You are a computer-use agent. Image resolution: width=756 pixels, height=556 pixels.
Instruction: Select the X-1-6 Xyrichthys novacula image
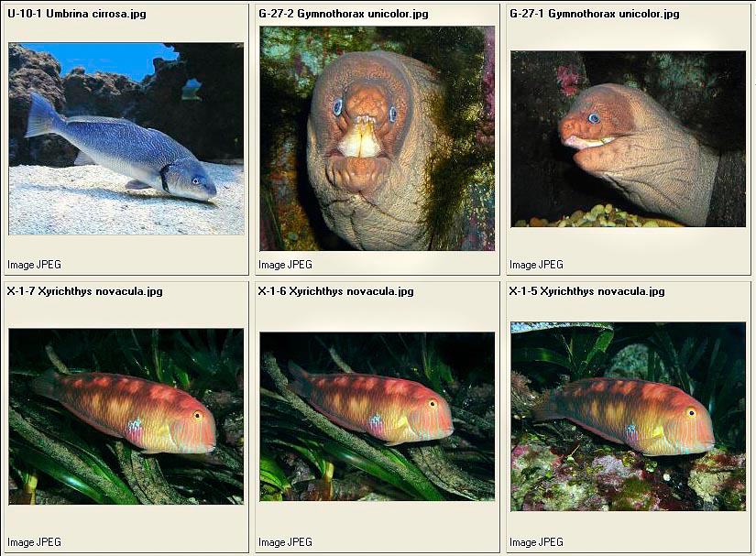click(x=377, y=416)
